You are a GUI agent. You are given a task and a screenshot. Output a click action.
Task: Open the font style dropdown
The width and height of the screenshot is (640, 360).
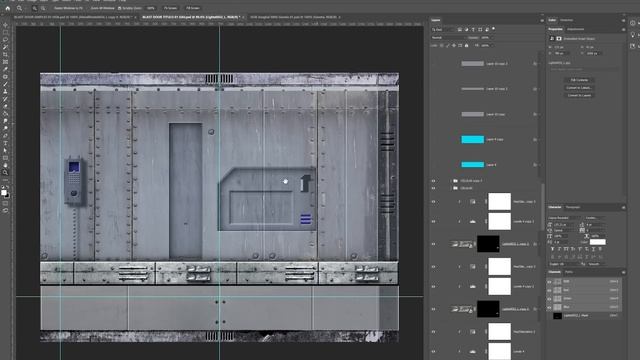tap(595, 218)
